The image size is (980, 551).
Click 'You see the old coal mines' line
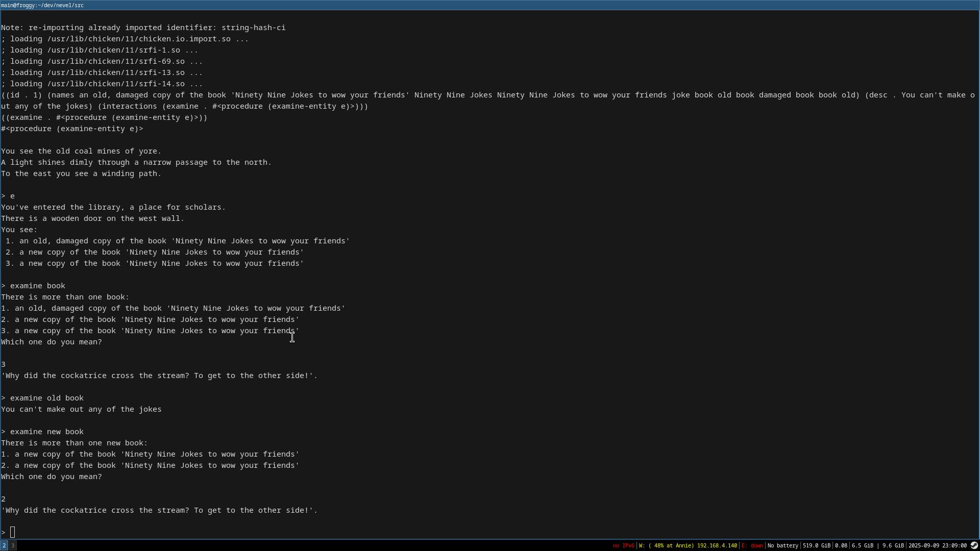[81, 151]
